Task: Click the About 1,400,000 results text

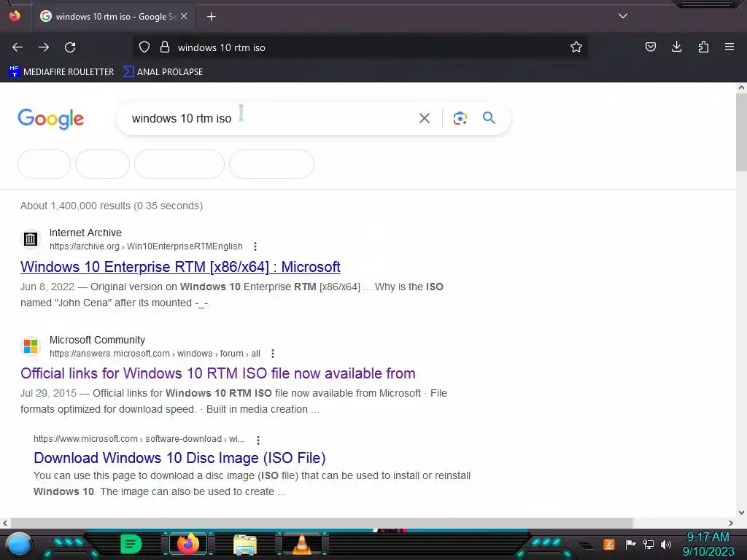Action: coord(112,206)
